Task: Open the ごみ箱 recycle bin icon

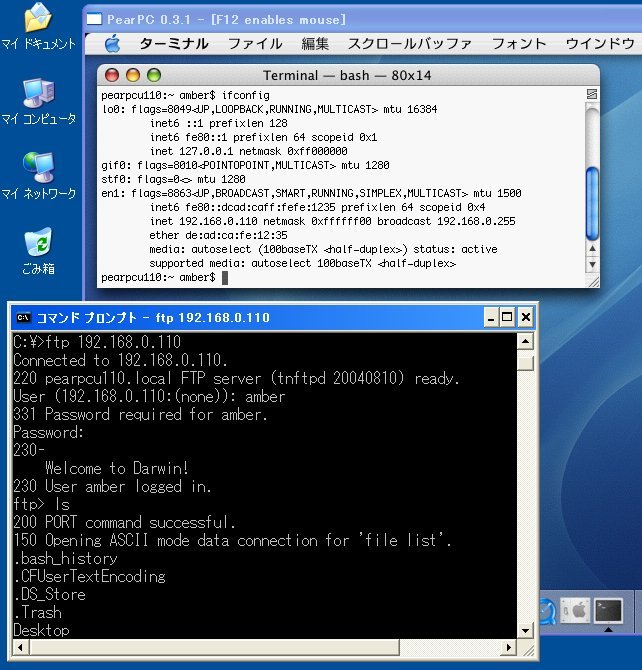Action: click(38, 251)
